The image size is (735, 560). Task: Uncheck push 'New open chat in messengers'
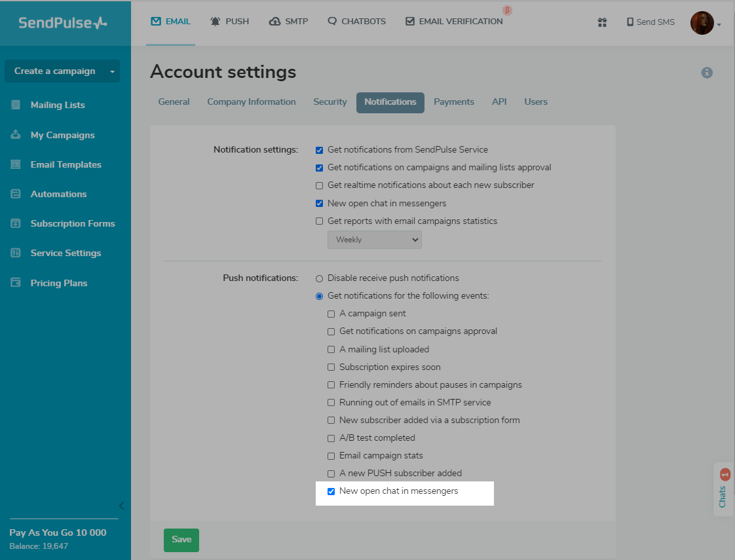click(331, 491)
